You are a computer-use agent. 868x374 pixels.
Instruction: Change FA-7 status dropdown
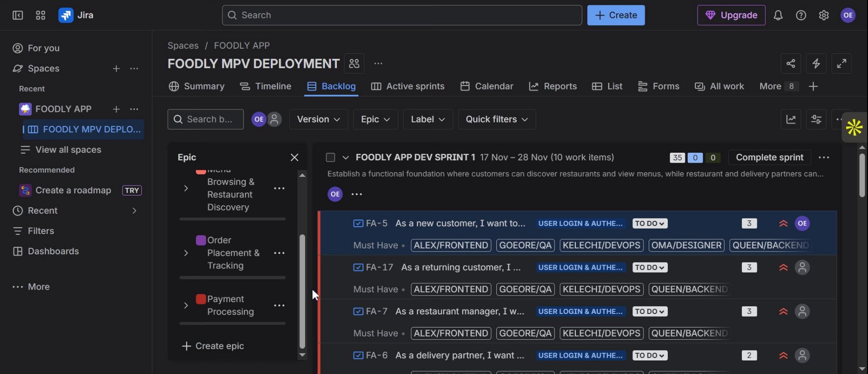coord(650,312)
